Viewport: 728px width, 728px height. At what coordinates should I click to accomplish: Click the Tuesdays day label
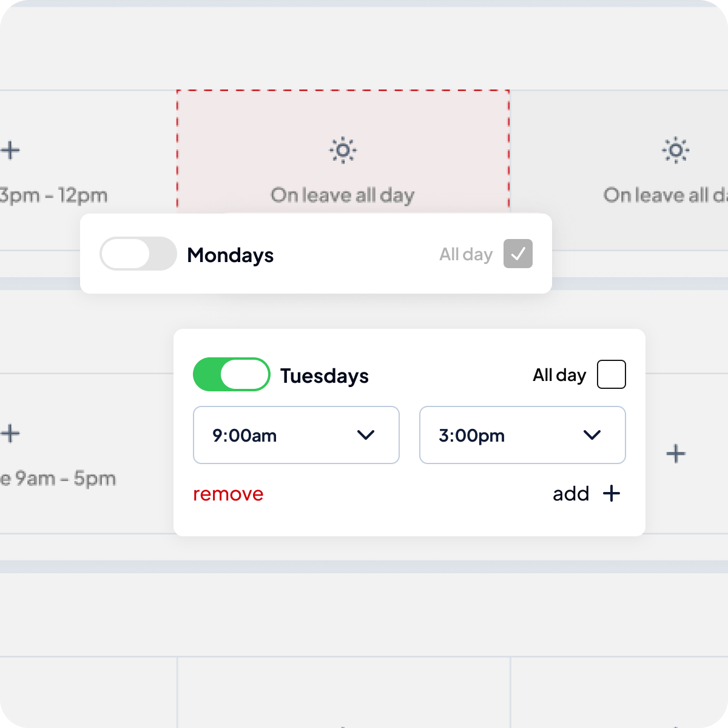coord(324,376)
